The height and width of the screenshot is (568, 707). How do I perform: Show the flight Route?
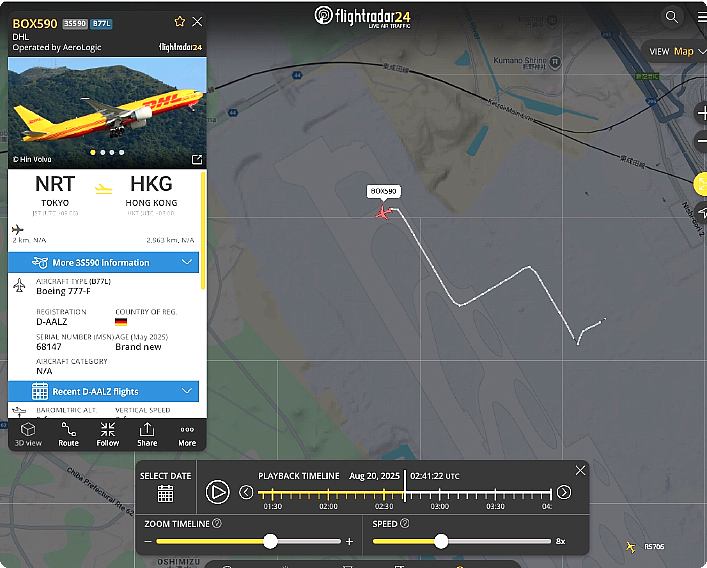coord(69,435)
